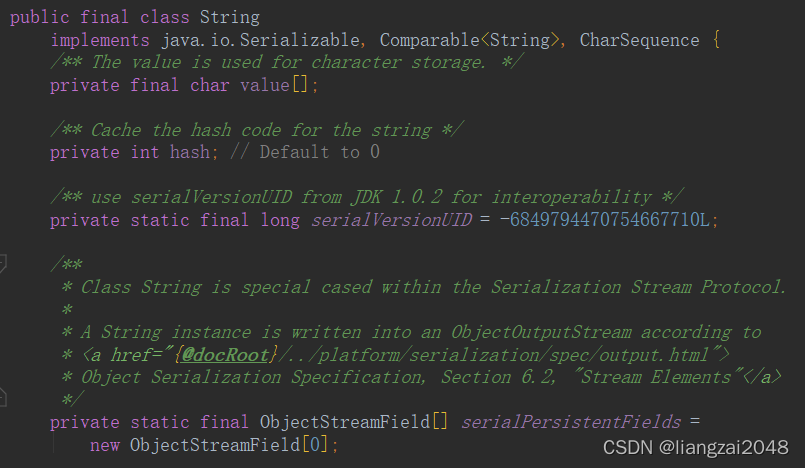Image resolution: width=805 pixels, height=468 pixels.
Task: Click the output.html path in Javadoc
Action: pyautogui.click(x=654, y=355)
